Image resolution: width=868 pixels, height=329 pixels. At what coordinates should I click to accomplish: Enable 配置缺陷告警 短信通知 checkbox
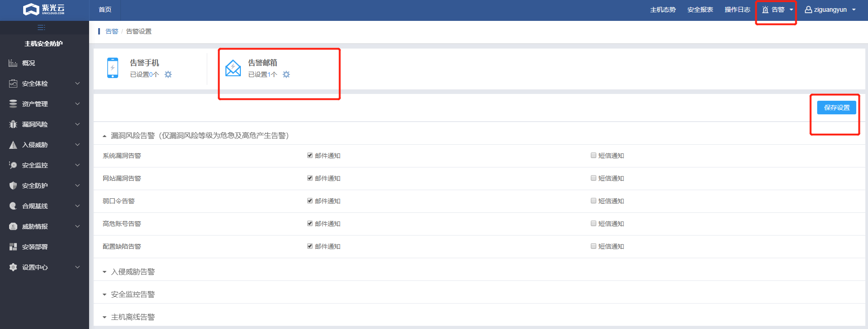pyautogui.click(x=594, y=246)
